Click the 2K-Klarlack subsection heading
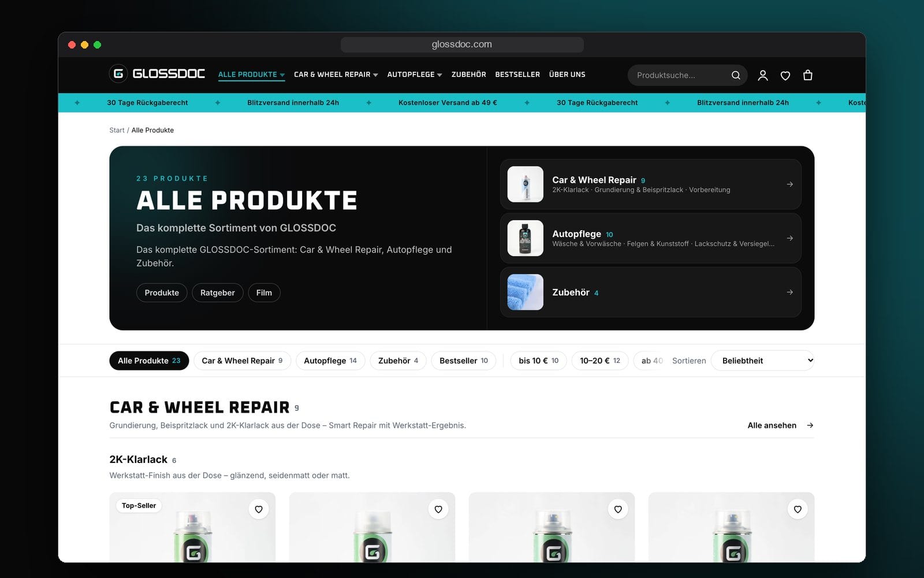This screenshot has width=924, height=578. 139,460
